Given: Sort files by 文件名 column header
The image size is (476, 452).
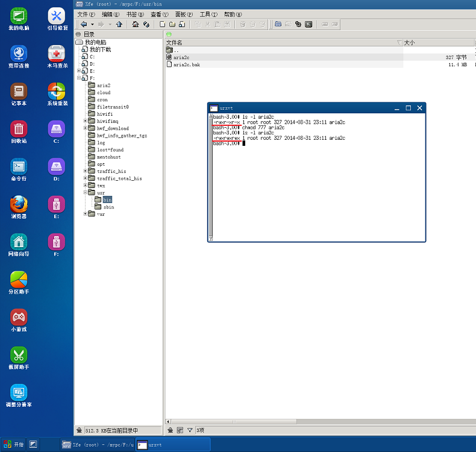Looking at the screenshot, I should click(x=284, y=43).
